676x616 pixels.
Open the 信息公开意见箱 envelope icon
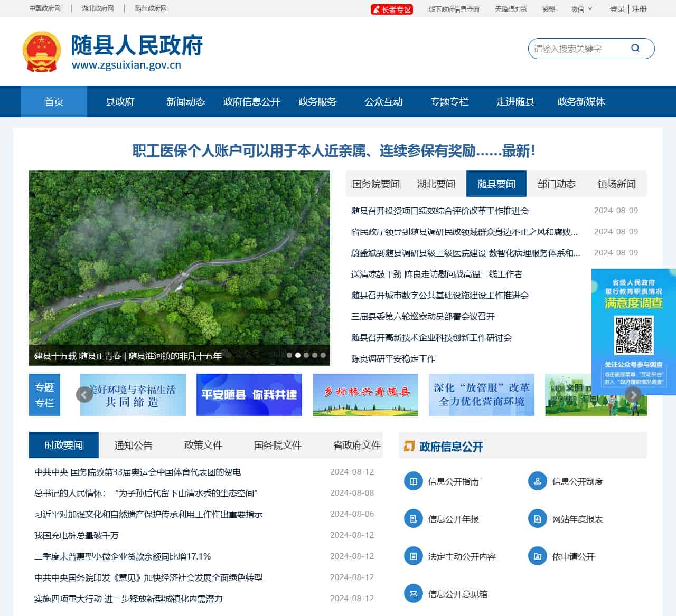click(414, 594)
